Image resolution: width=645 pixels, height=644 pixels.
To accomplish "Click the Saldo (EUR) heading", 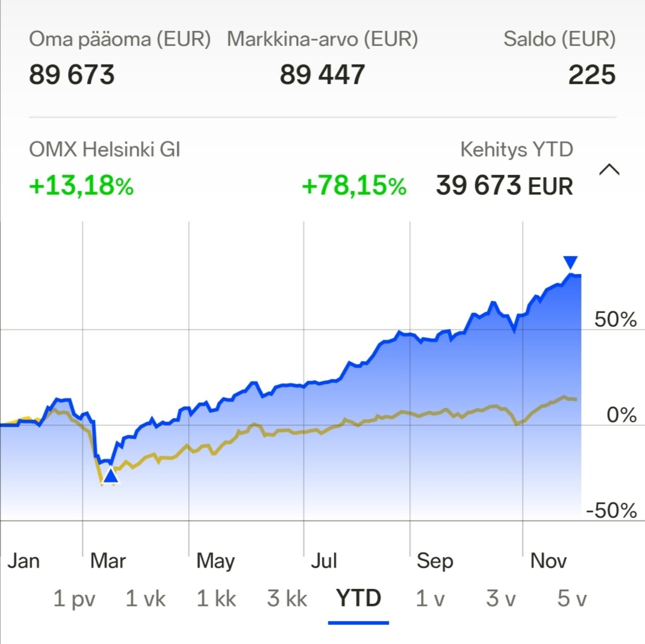I will tap(559, 39).
